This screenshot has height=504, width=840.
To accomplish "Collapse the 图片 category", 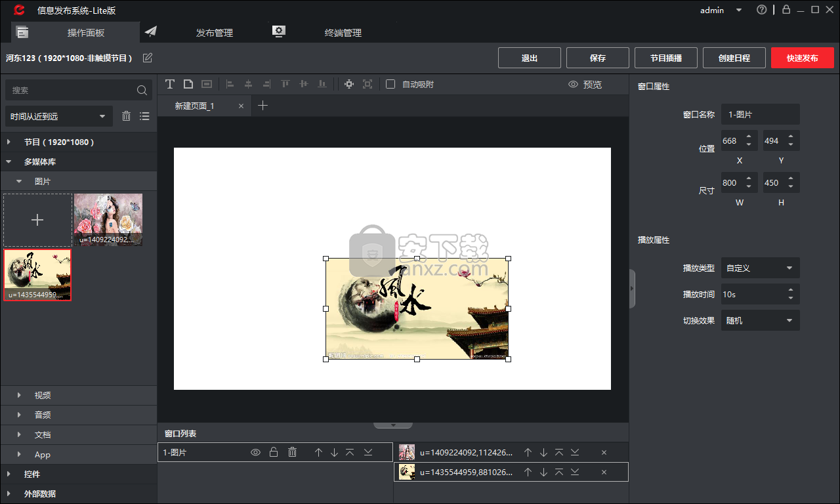I will coord(20,181).
